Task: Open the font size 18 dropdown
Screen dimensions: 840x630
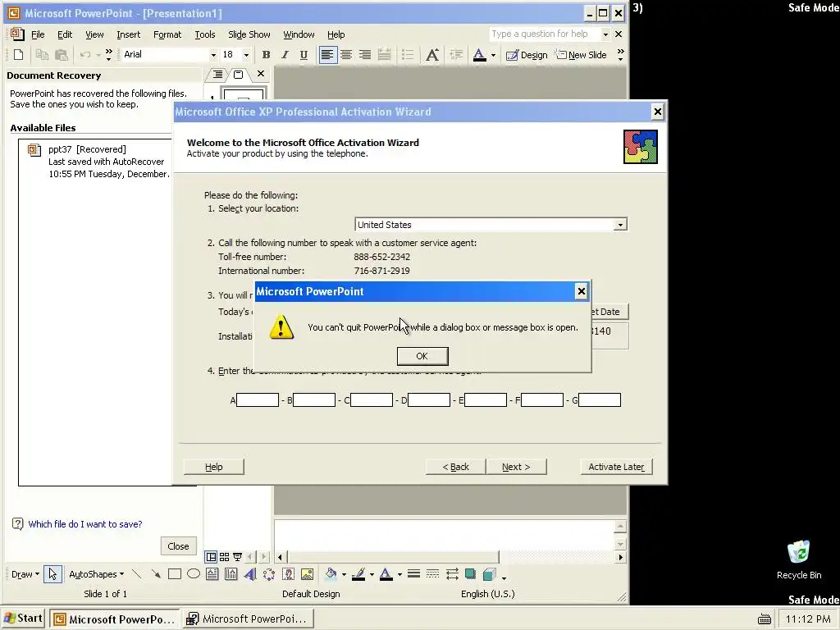Action: click(246, 55)
